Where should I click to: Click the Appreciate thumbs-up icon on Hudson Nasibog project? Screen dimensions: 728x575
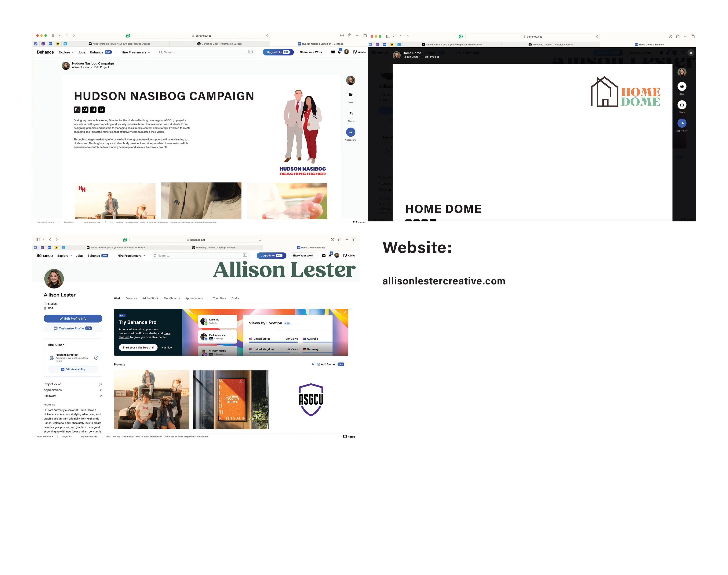coord(350,132)
